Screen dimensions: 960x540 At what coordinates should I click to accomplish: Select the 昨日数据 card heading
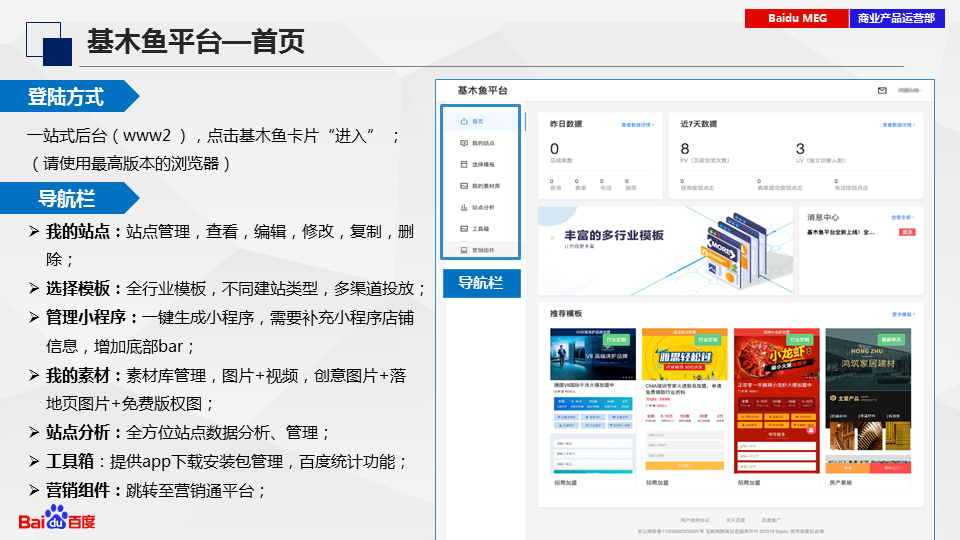tap(566, 124)
